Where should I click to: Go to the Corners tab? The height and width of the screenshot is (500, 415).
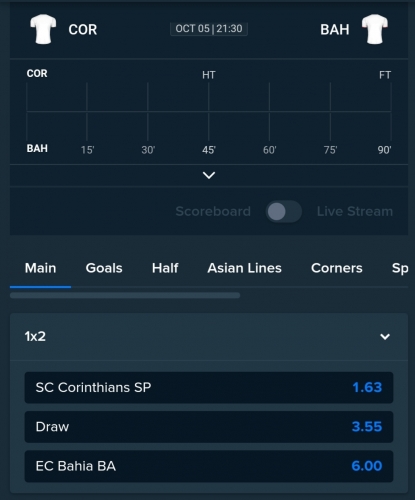click(x=337, y=268)
